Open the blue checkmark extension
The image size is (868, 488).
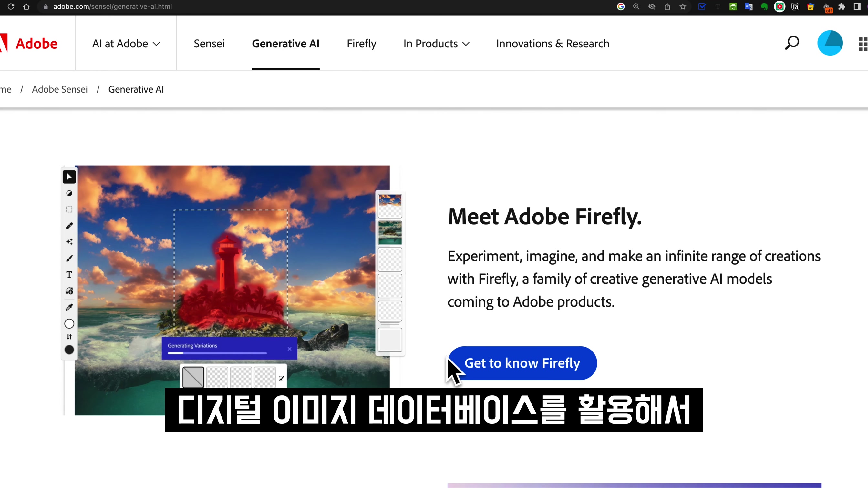[702, 6]
